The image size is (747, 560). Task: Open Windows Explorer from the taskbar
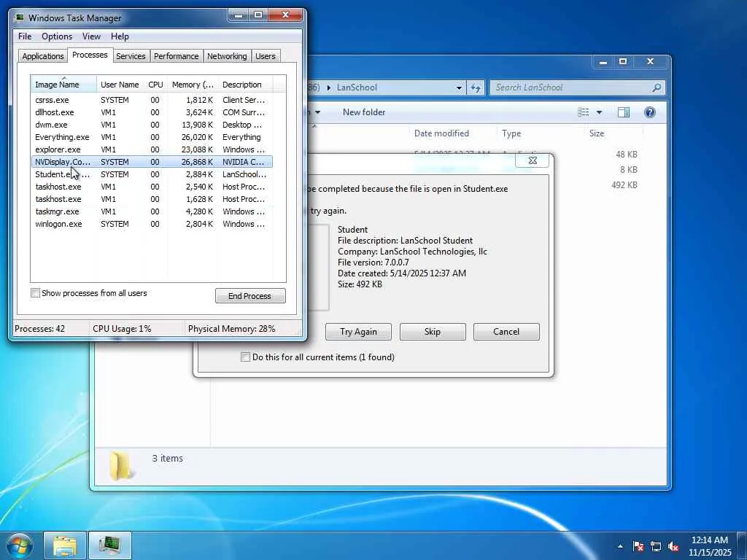[x=65, y=545]
